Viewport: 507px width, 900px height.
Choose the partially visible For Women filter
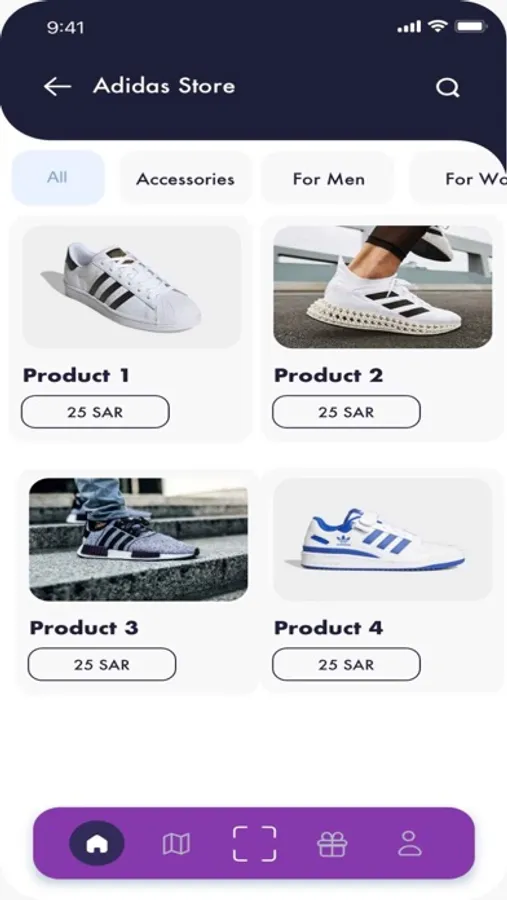tap(458, 179)
